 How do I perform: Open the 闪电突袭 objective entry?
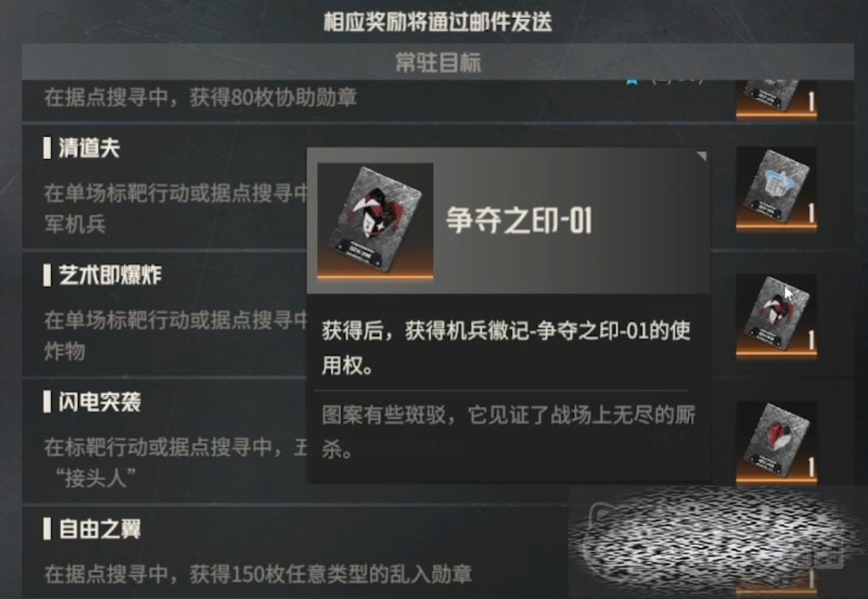click(x=100, y=402)
